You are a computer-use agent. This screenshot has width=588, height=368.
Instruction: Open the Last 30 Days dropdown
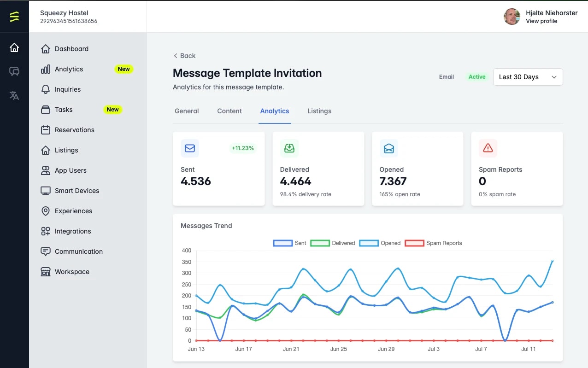[x=528, y=77]
